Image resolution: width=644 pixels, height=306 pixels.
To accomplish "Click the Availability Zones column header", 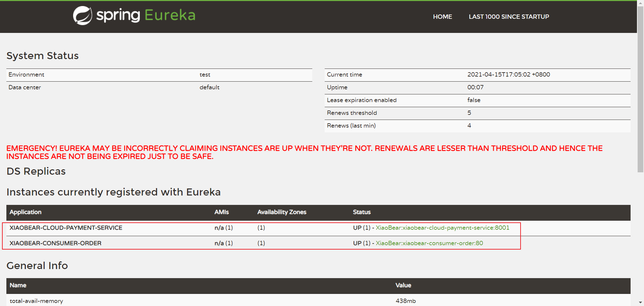I will point(282,212).
